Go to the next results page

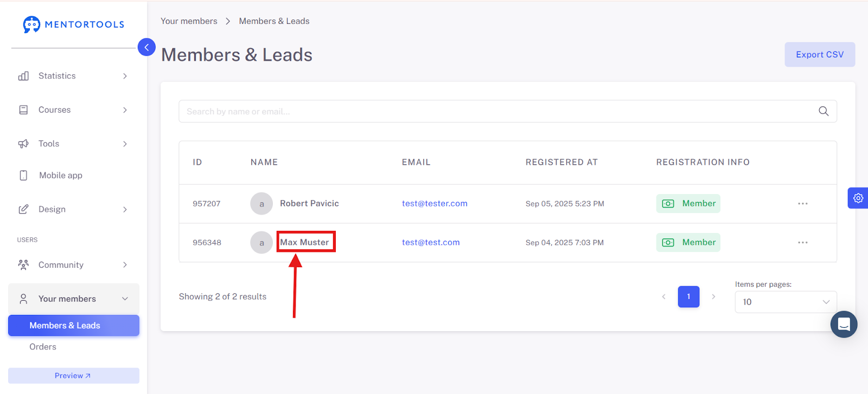(x=713, y=296)
